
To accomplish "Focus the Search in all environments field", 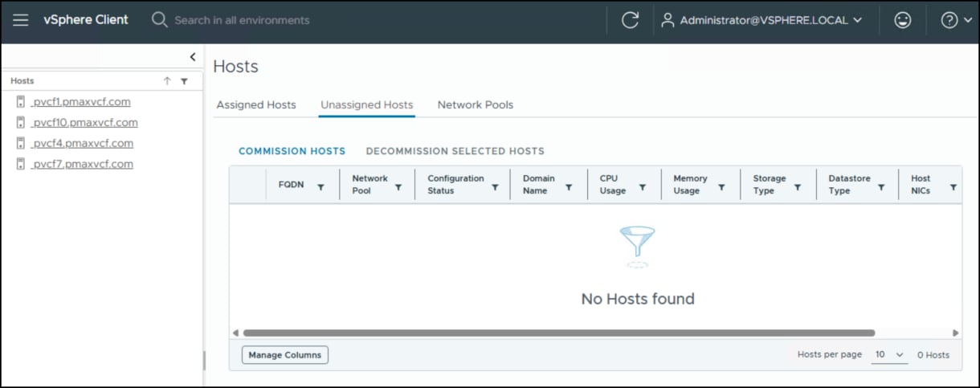I will (242, 20).
